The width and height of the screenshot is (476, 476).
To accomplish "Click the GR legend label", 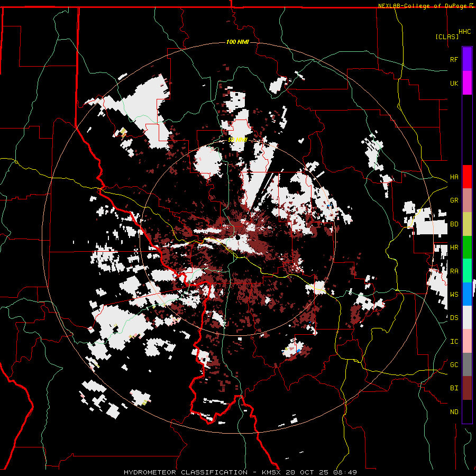I will (x=454, y=200).
